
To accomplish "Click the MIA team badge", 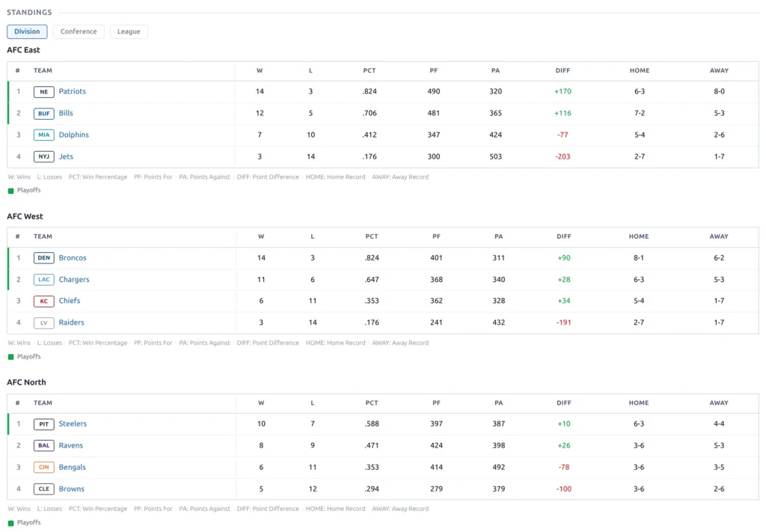I will [x=44, y=135].
